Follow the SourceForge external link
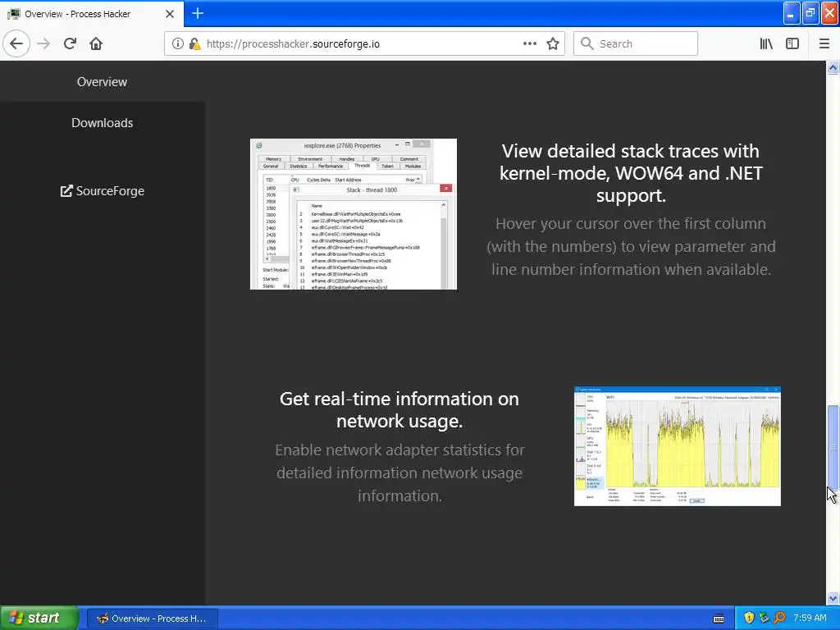840x630 pixels. click(103, 190)
